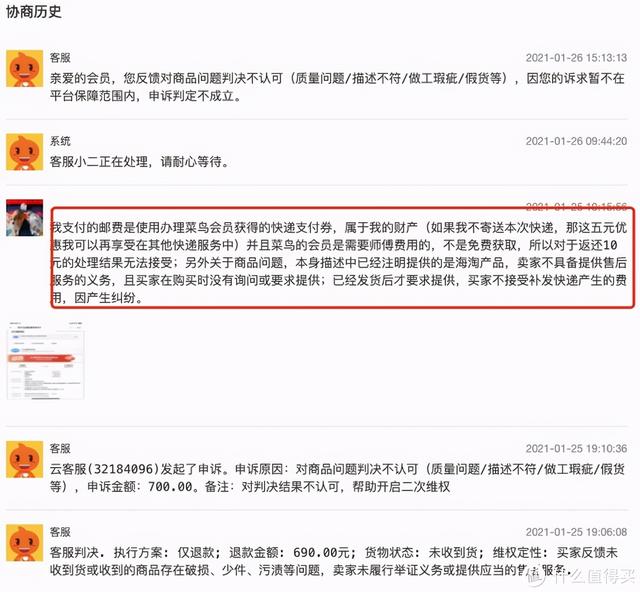This screenshot has width=640, height=592.
Task: Click the 客服 avatar beside the 19:06:08 message
Action: pyautogui.click(x=24, y=543)
